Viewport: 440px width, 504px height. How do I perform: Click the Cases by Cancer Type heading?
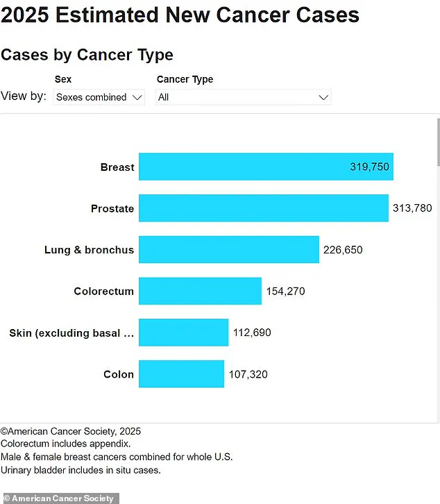[87, 55]
